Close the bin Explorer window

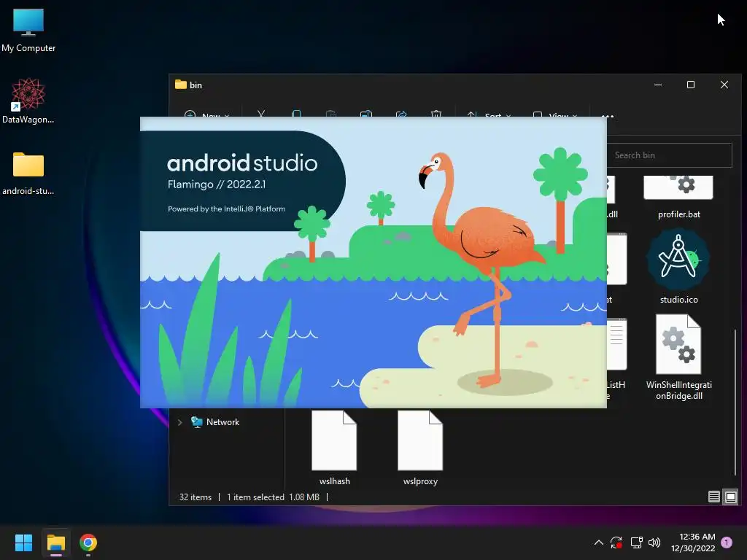click(724, 85)
